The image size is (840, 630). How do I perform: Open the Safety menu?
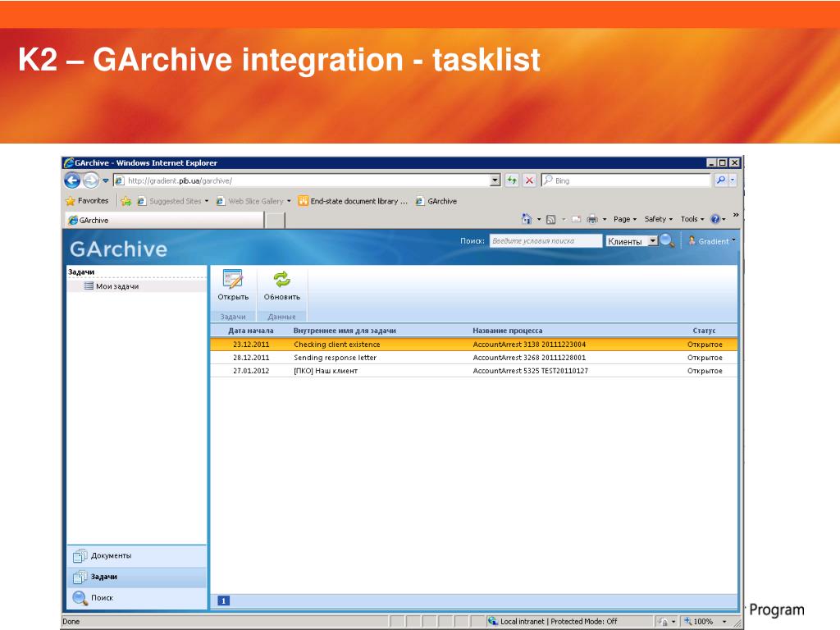(x=659, y=219)
